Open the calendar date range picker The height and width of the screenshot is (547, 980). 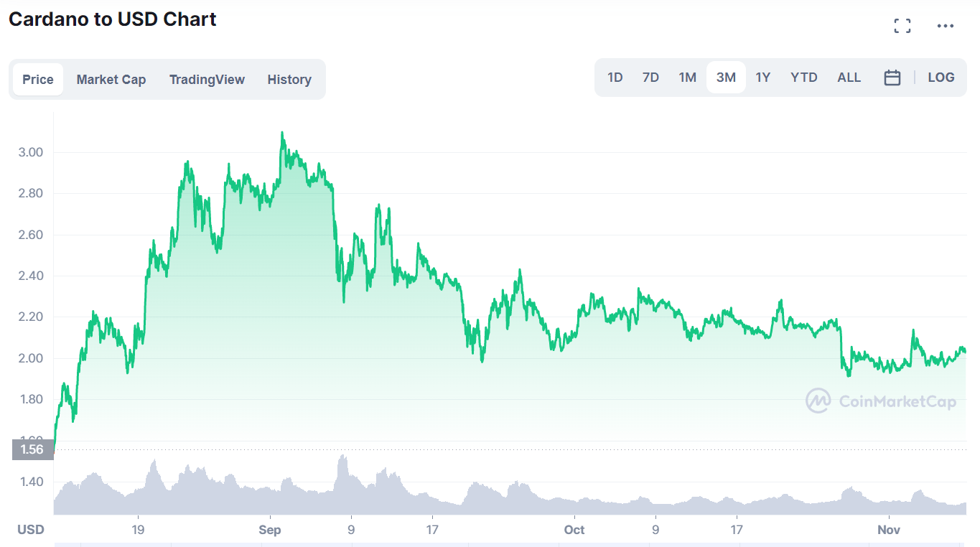(892, 78)
